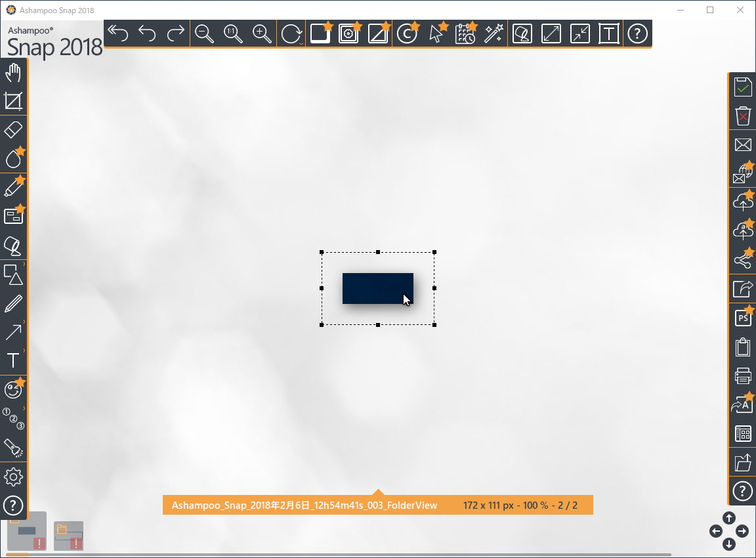Pan view left with the left arrow
Image resolution: width=756 pixels, height=558 pixels.
pos(716,532)
